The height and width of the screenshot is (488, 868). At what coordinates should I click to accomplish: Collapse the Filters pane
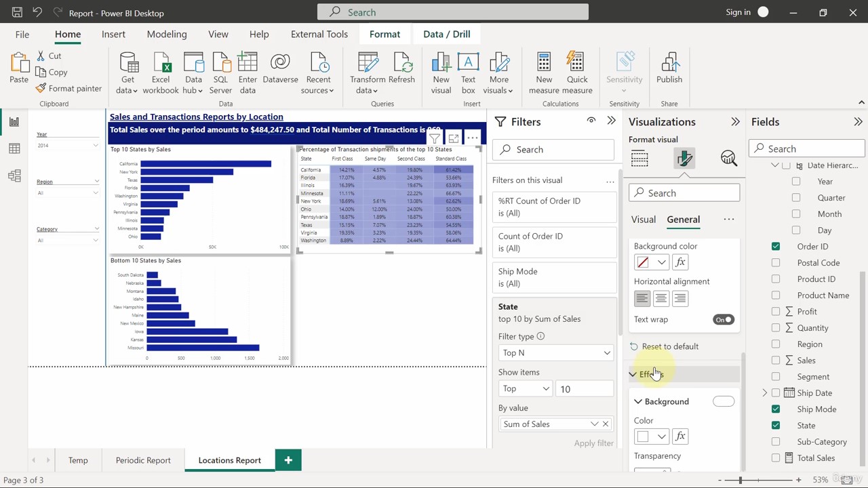point(611,121)
